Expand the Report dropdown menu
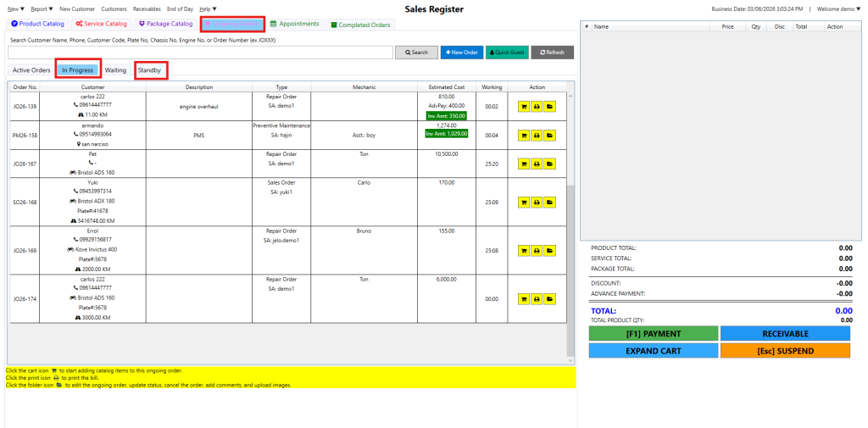The height and width of the screenshot is (428, 868). [x=42, y=8]
